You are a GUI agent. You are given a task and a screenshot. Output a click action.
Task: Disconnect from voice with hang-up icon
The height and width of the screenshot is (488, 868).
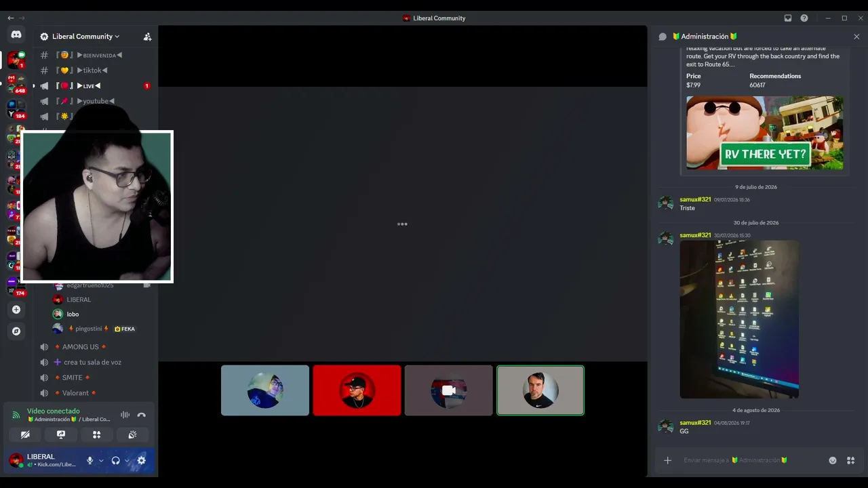(141, 415)
